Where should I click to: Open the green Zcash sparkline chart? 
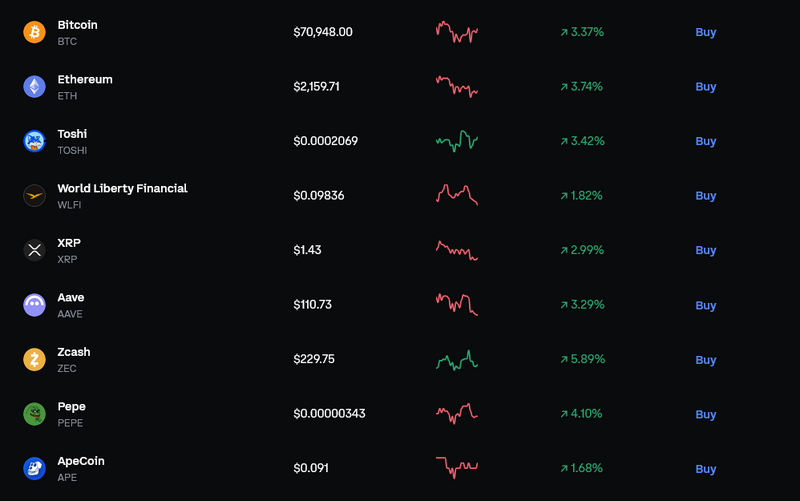[457, 360]
